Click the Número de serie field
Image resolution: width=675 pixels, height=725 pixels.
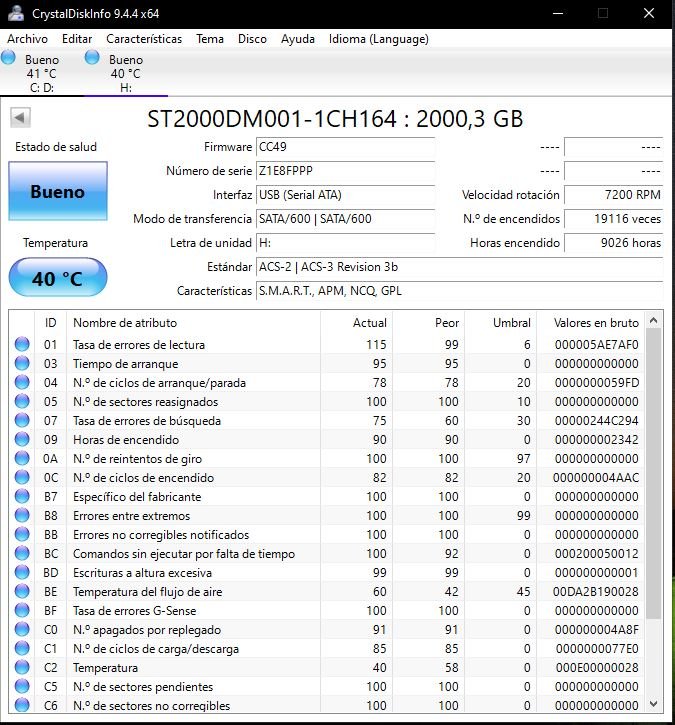pos(345,171)
